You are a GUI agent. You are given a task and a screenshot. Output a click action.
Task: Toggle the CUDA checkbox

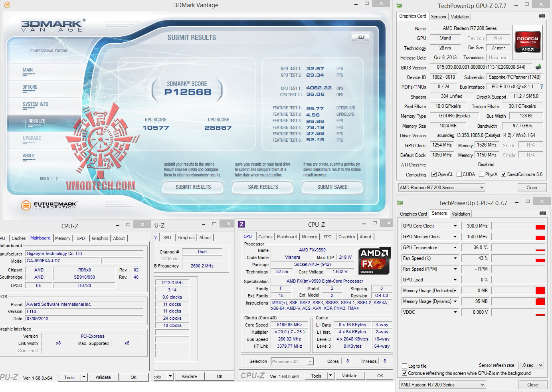pos(459,174)
